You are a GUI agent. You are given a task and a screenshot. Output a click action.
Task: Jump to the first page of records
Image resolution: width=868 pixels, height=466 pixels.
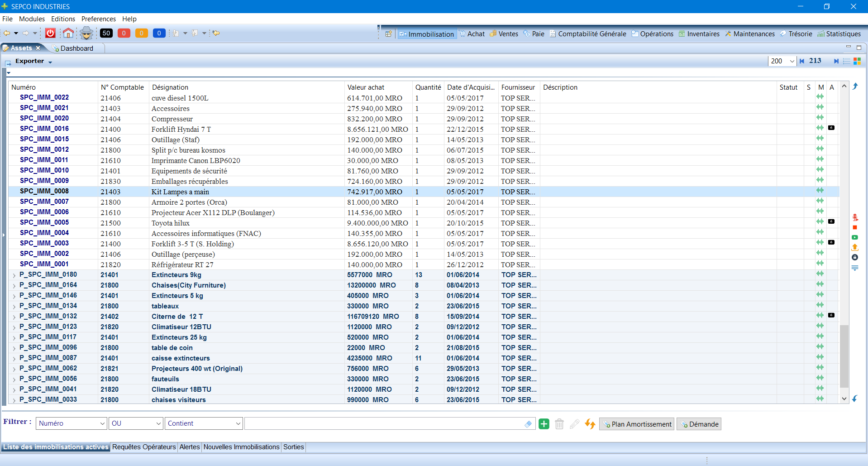(x=802, y=61)
